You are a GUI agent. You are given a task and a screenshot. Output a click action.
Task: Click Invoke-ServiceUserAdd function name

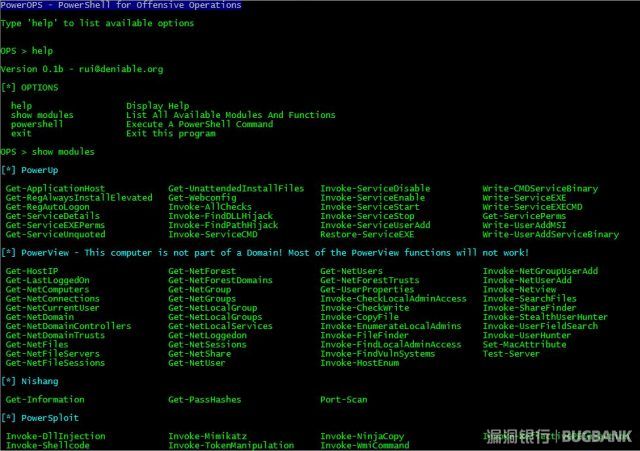click(x=375, y=225)
